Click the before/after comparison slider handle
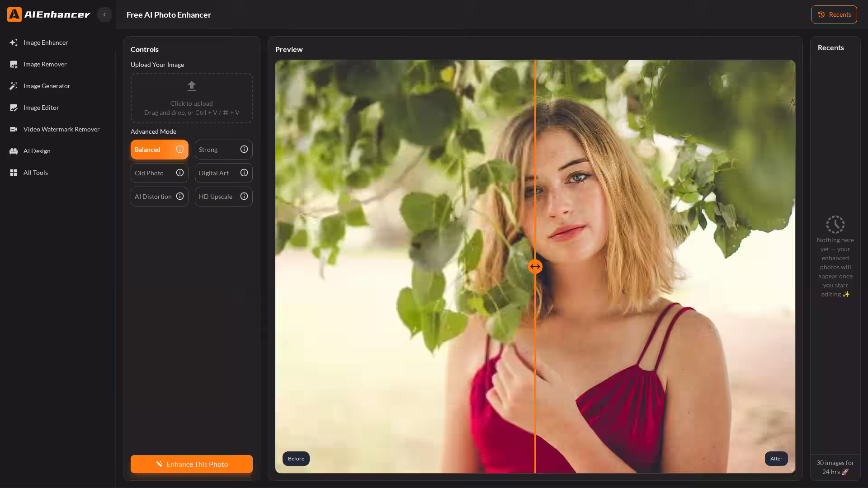The width and height of the screenshot is (868, 488). tap(535, 267)
